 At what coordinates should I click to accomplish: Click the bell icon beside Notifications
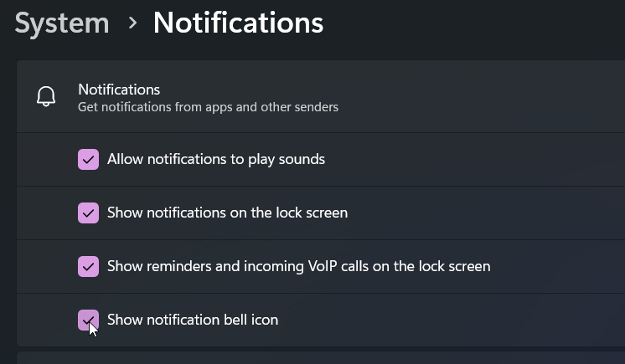[46, 96]
